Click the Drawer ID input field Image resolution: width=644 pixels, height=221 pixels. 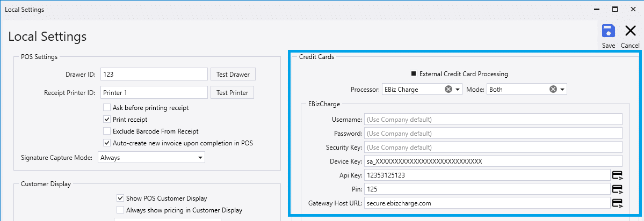click(154, 74)
